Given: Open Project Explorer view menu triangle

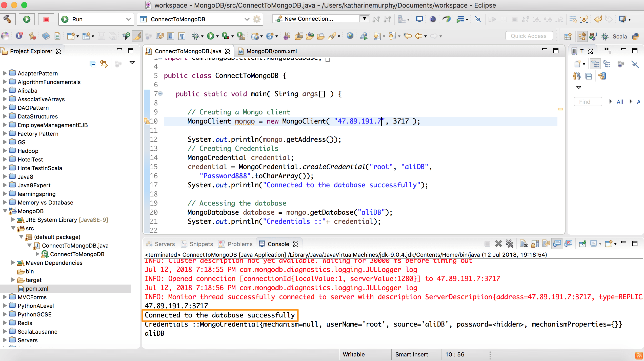Looking at the screenshot, I should pyautogui.click(x=132, y=63).
